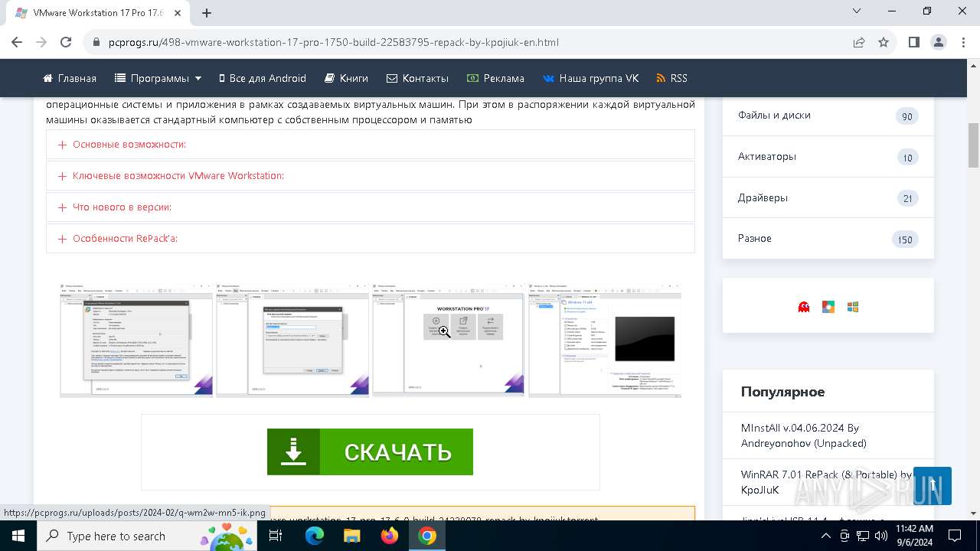Screen dimensions: 980x551
Task: Click the taskbar search box
Action: 147,536
